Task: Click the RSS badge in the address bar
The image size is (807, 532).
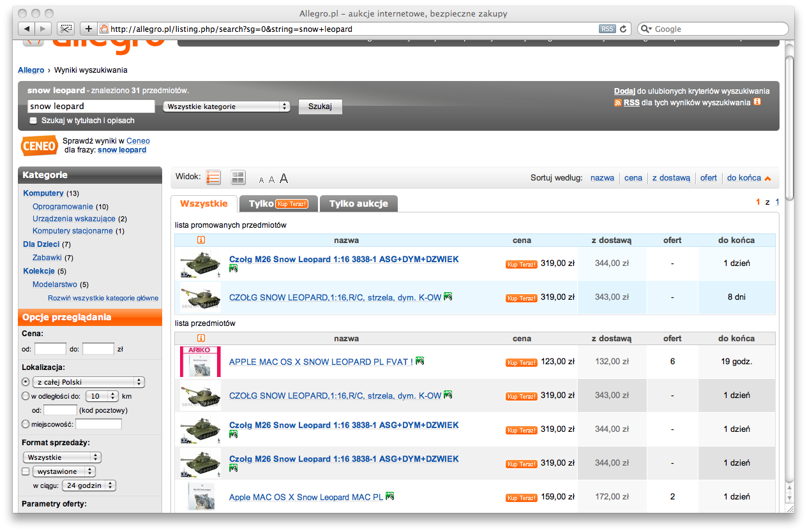Action: 607,29
